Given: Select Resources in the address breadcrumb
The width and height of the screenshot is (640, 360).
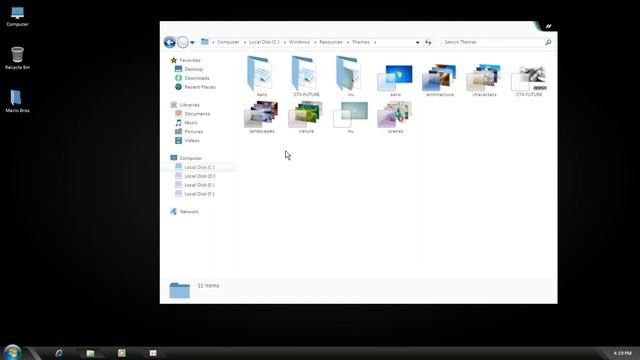Looking at the screenshot, I should tap(331, 42).
